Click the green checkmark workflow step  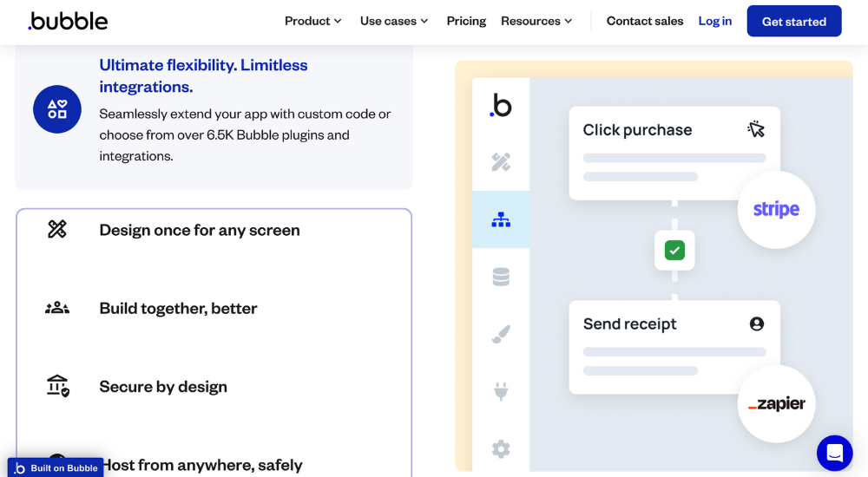tap(674, 250)
